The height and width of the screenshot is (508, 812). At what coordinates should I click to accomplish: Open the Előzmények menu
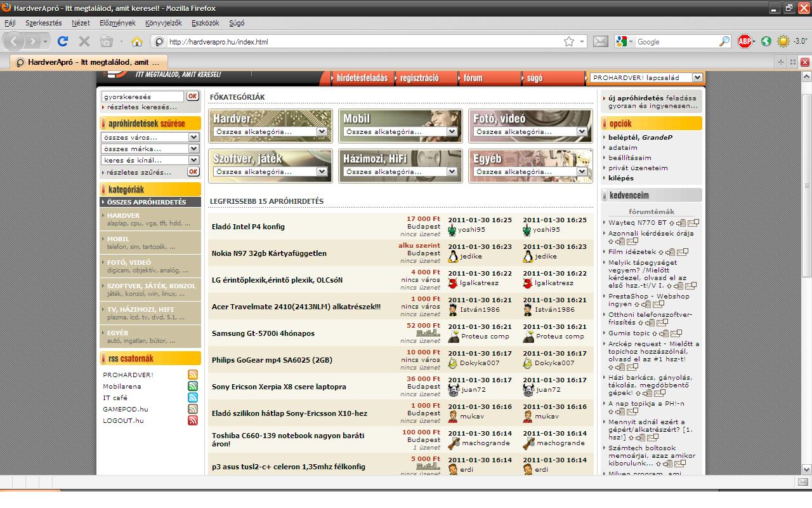point(117,23)
